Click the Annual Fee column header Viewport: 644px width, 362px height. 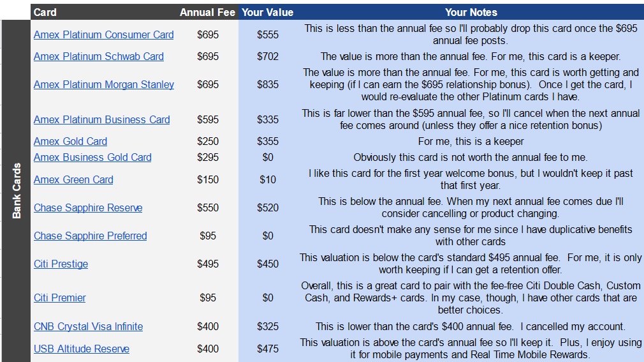tap(207, 12)
